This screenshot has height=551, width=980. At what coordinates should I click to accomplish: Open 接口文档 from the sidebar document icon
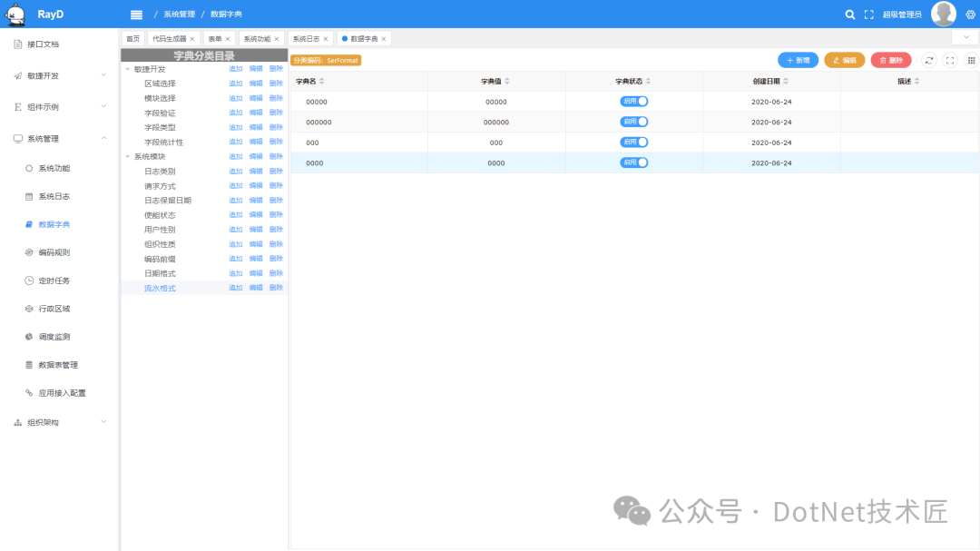[x=17, y=44]
